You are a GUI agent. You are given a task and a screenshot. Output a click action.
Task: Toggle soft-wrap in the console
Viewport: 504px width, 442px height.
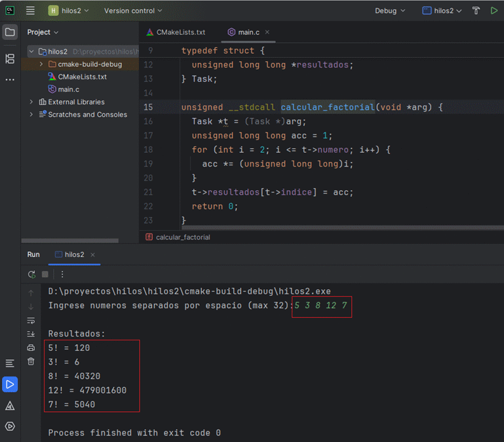pyautogui.click(x=31, y=320)
